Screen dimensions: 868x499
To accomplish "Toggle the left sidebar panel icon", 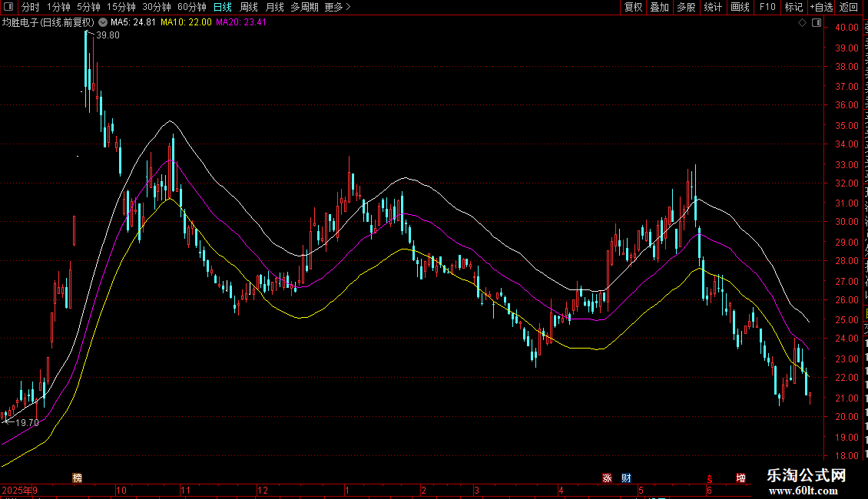I will click(x=8, y=7).
